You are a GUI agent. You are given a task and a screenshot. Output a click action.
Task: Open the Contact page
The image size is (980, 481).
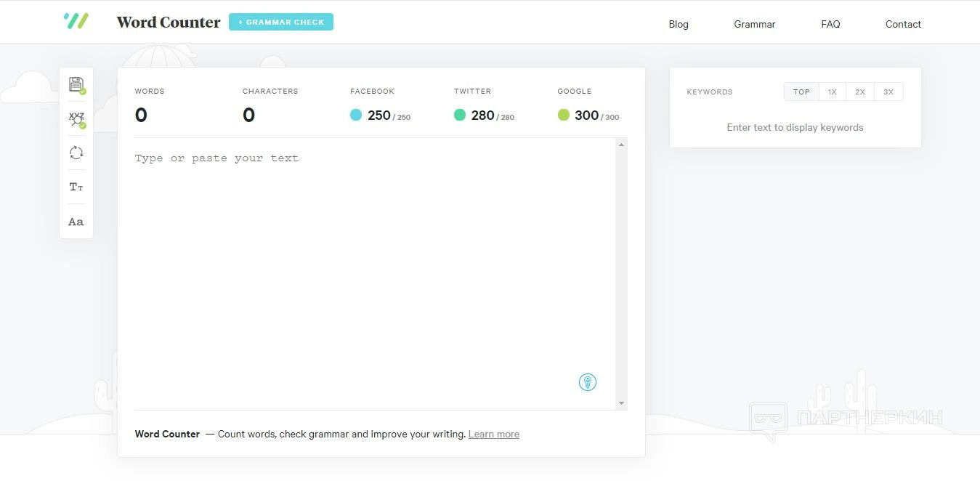pyautogui.click(x=903, y=24)
